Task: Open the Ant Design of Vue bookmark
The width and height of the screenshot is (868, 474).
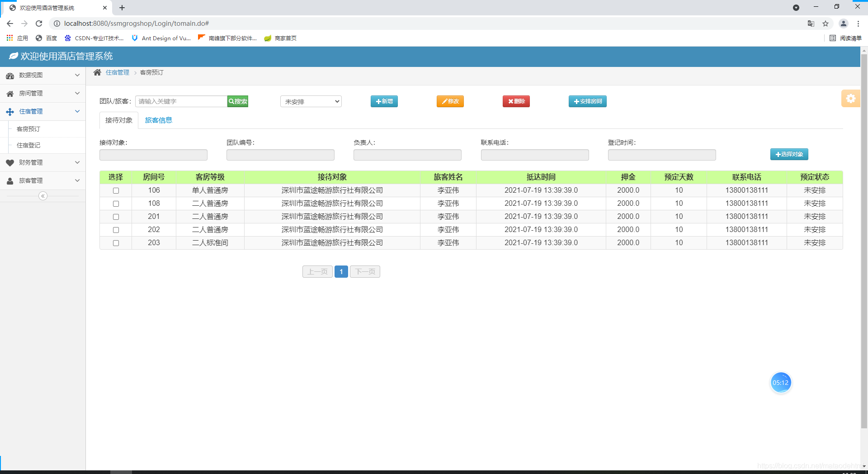Action: click(161, 38)
